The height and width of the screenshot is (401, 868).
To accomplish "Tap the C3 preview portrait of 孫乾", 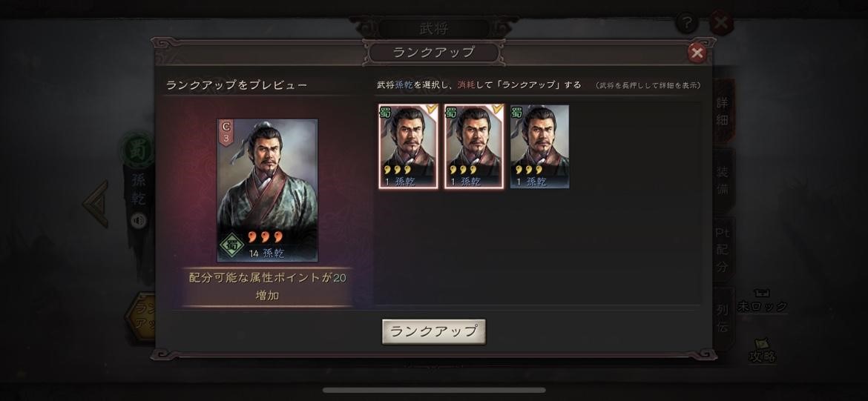I will [267, 190].
